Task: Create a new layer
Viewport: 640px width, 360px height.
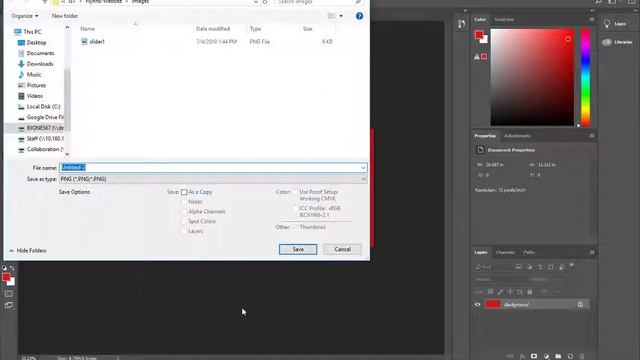Action: tap(570, 356)
